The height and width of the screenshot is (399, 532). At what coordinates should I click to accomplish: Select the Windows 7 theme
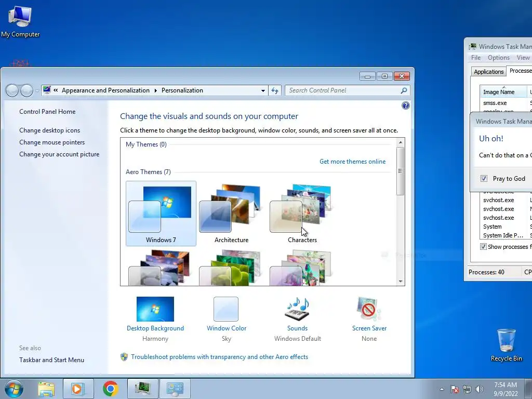tap(161, 214)
